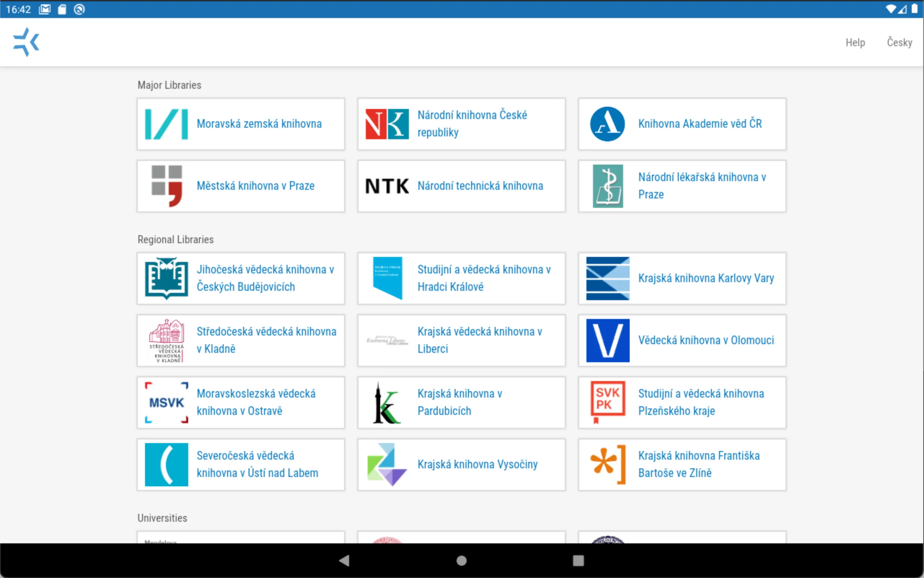Tap the Android back navigation button
The image size is (924, 578).
[x=344, y=561]
